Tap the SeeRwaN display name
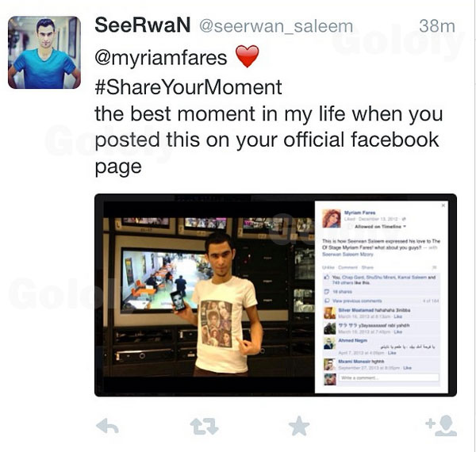 [x=143, y=25]
